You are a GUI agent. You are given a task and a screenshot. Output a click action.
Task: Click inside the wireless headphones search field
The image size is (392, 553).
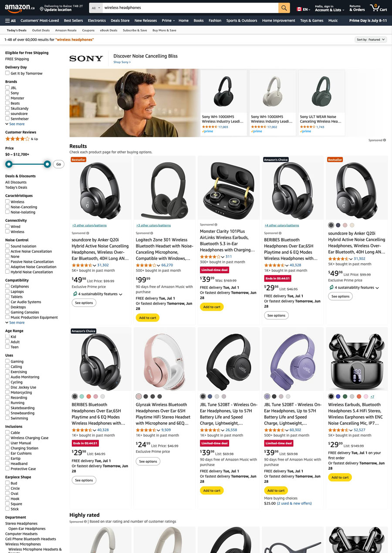190,8
